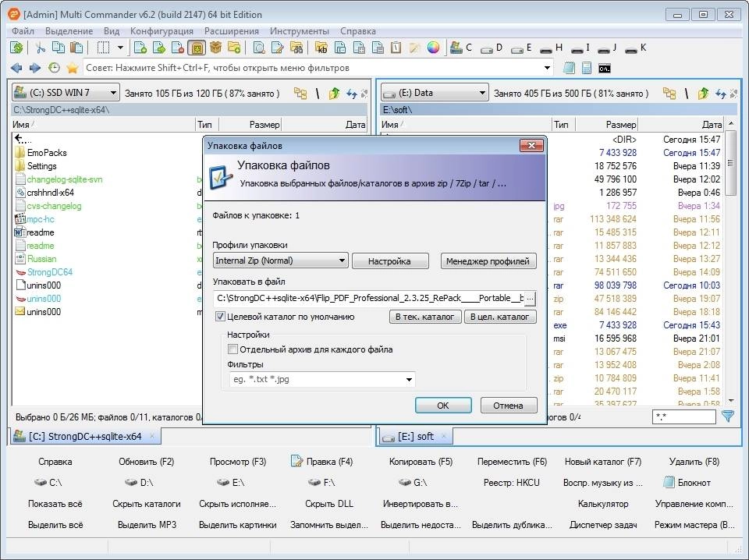Select the '[E:] soft' tab
The image size is (749, 560).
coord(416,436)
